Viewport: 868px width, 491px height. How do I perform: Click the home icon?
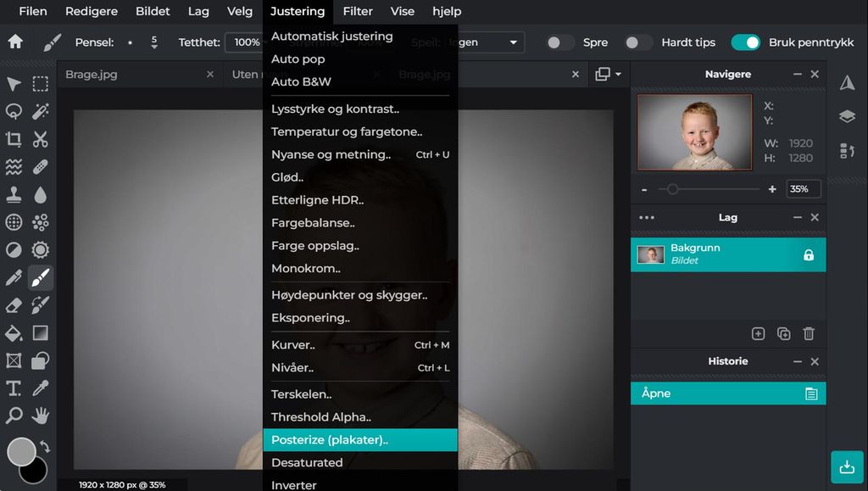[x=14, y=42]
